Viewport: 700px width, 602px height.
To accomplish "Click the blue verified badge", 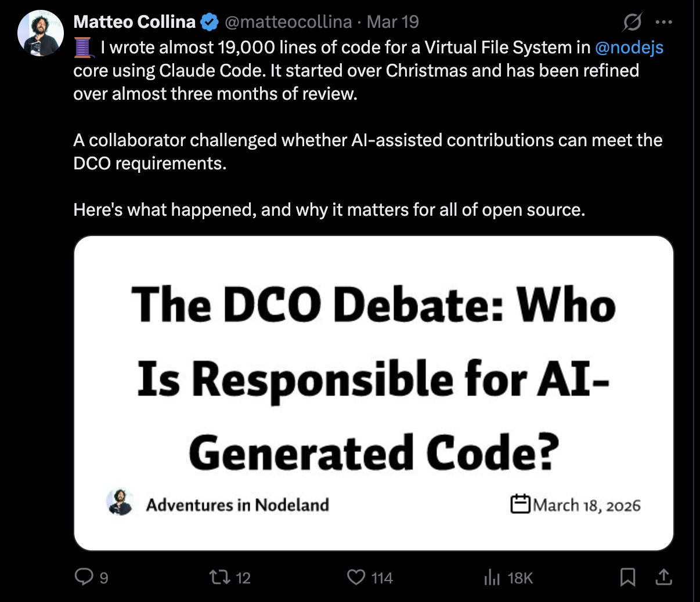I will click(209, 23).
